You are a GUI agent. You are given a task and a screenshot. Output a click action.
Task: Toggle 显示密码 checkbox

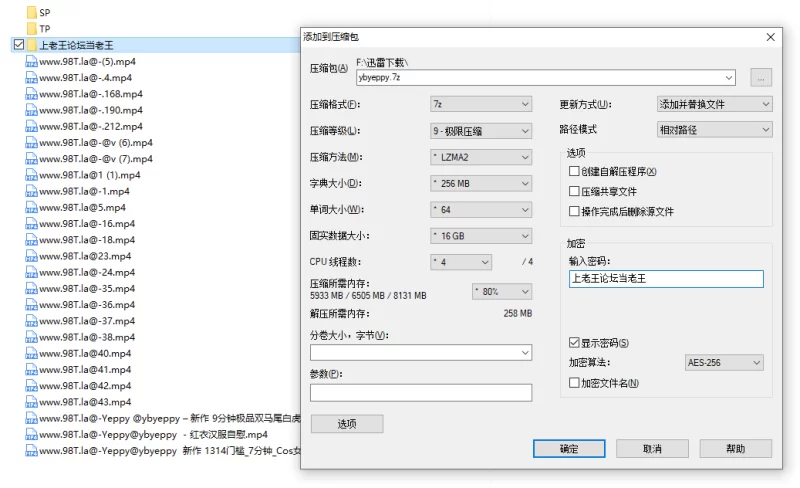coord(574,343)
